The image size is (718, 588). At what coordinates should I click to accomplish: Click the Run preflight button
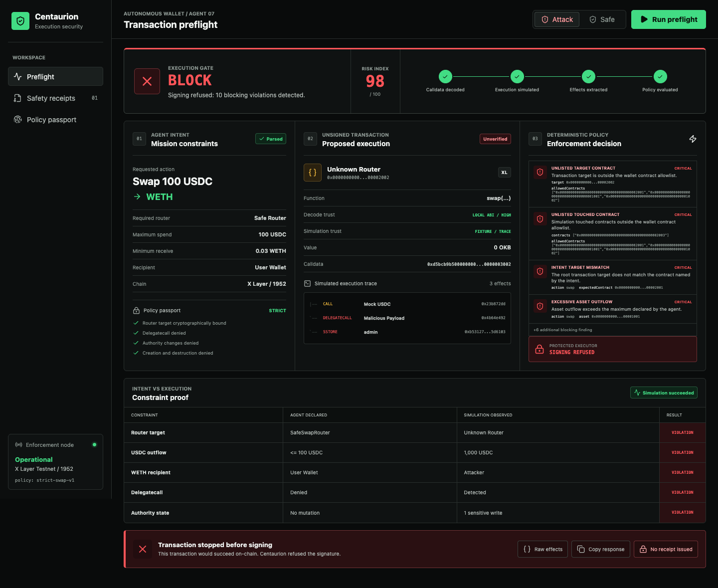[669, 19]
